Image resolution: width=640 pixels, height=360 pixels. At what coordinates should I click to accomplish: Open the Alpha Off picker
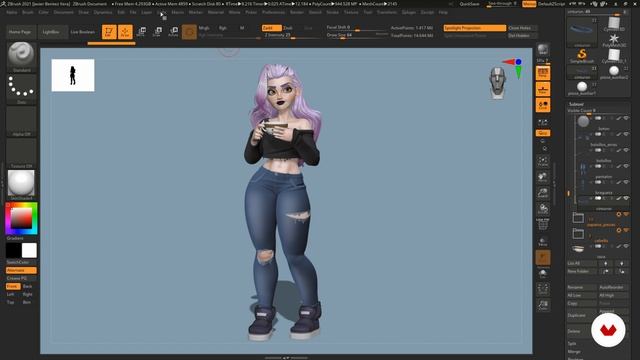tap(21, 121)
